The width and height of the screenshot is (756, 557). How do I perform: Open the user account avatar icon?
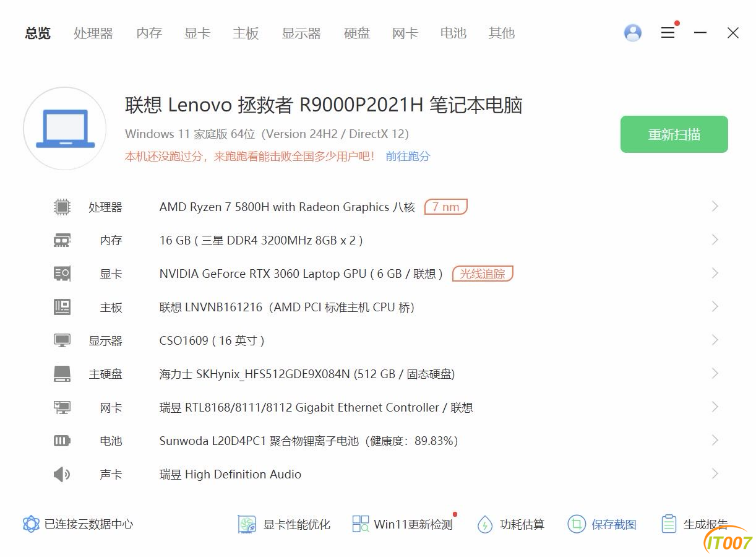[633, 33]
